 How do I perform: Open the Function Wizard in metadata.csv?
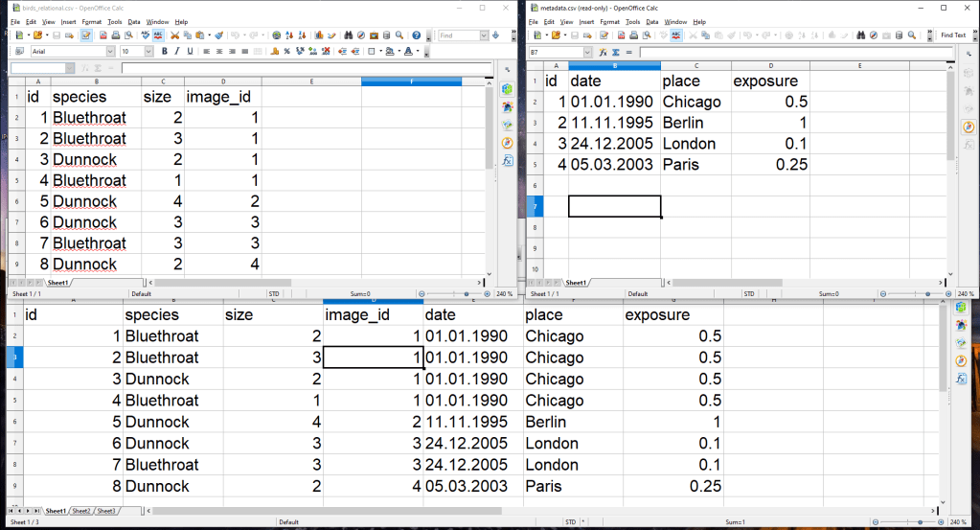(604, 52)
